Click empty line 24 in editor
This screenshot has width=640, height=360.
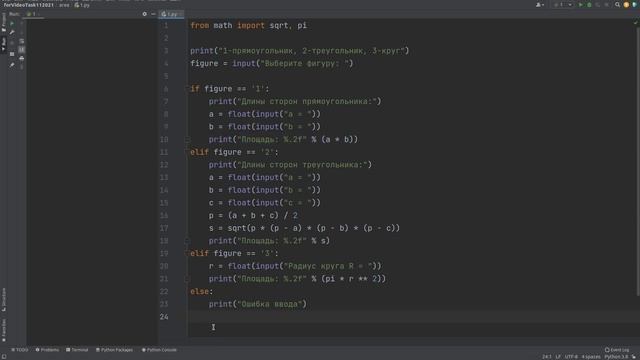click(411, 316)
